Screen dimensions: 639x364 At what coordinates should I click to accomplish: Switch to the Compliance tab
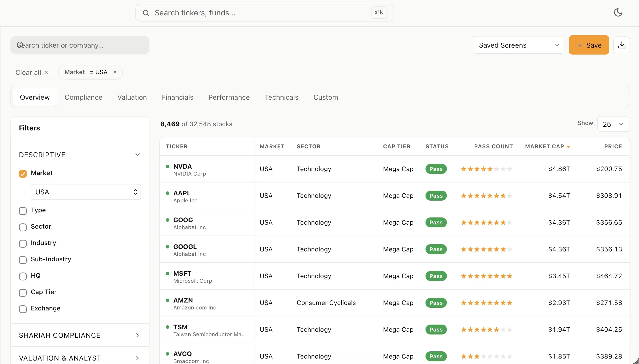83,97
